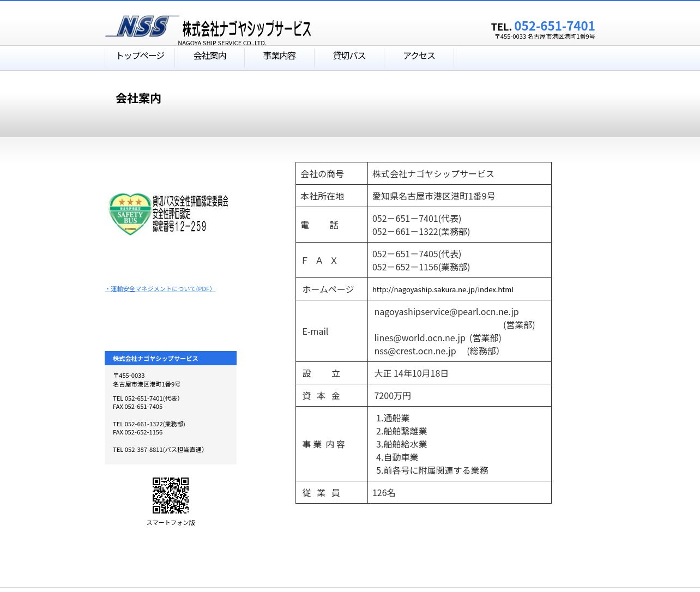700x592 pixels.
Task: Click sidebar TEL 052-651-7401(代表)
Action: click(x=146, y=398)
